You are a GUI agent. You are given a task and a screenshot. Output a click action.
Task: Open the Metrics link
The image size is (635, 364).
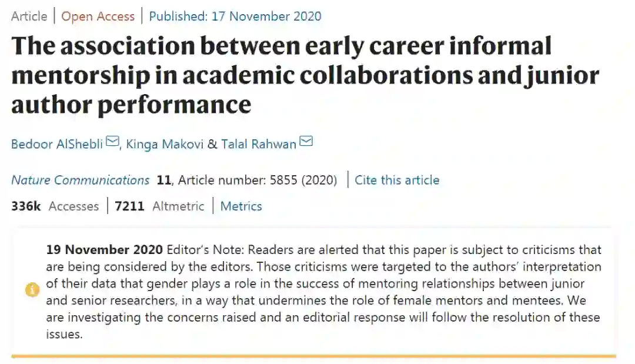point(241,206)
